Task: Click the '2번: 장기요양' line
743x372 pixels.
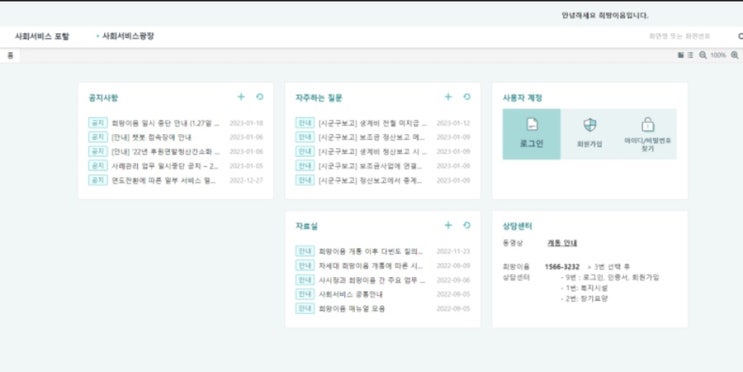Action: [x=584, y=299]
